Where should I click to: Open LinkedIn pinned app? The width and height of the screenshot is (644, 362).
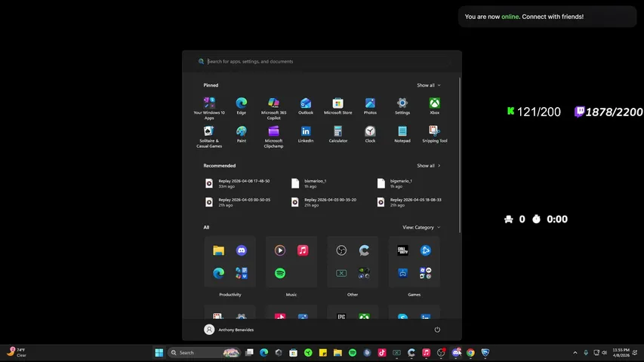[306, 134]
